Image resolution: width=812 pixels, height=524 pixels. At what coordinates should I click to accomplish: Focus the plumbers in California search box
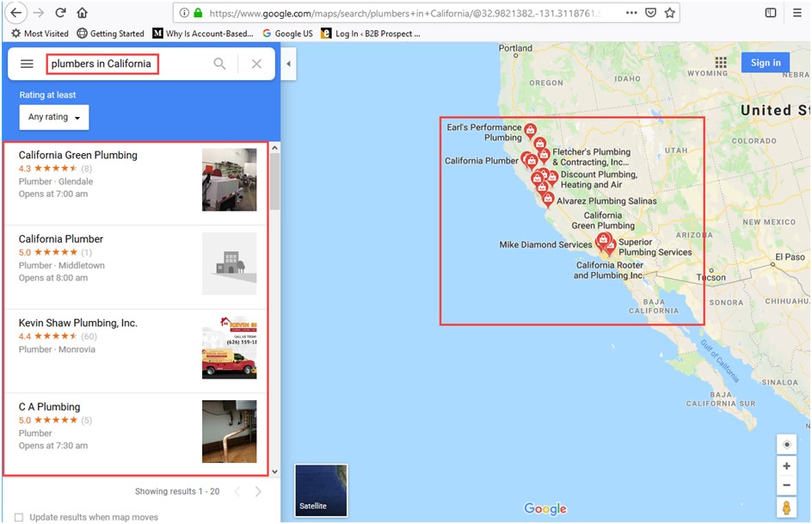pos(102,64)
